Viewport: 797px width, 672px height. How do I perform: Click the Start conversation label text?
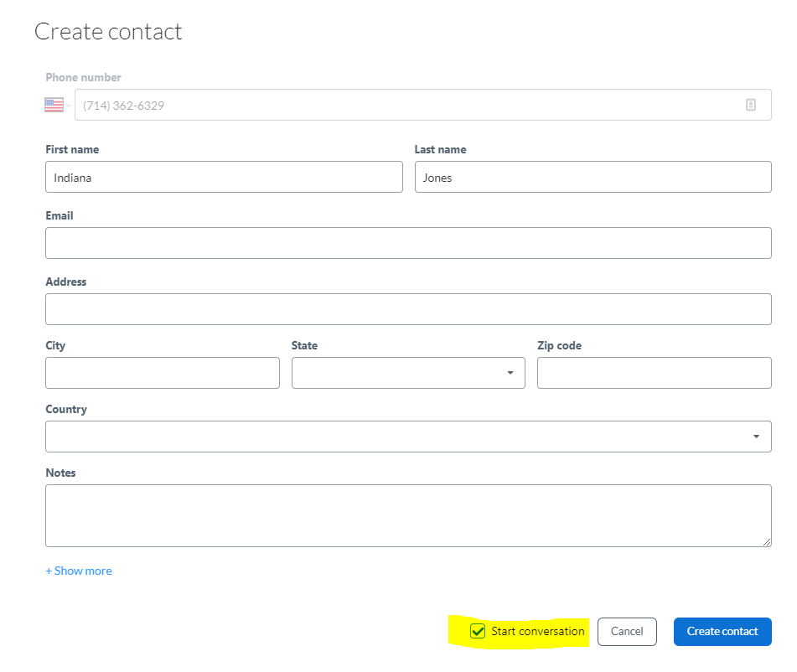click(x=538, y=631)
